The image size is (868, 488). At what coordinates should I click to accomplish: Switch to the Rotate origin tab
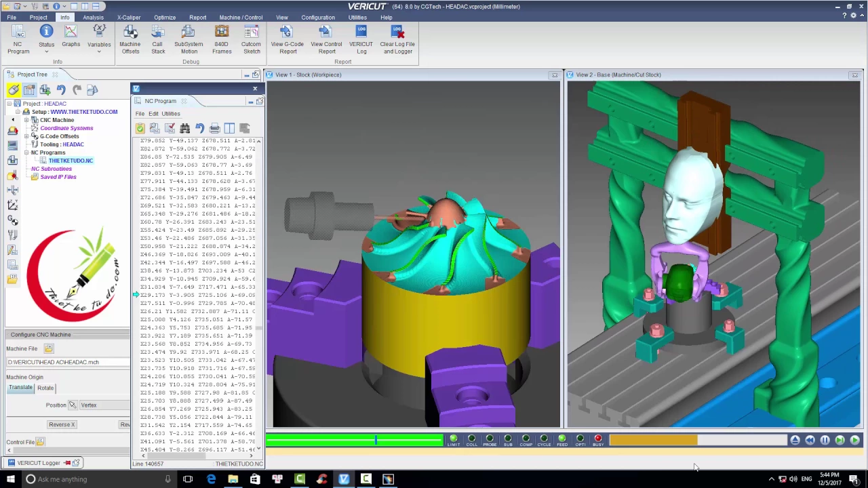tap(45, 388)
